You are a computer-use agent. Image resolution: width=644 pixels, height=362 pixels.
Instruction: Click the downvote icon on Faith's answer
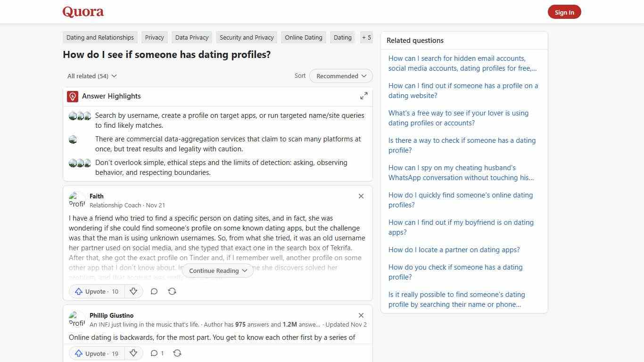133,291
